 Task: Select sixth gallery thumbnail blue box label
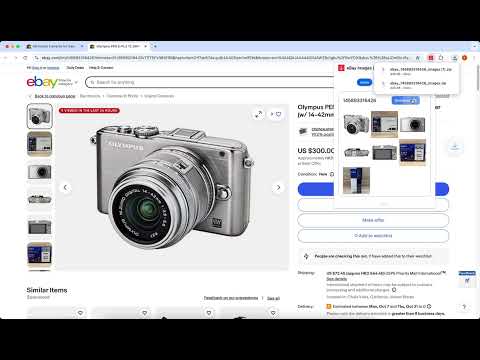[x=40, y=255]
